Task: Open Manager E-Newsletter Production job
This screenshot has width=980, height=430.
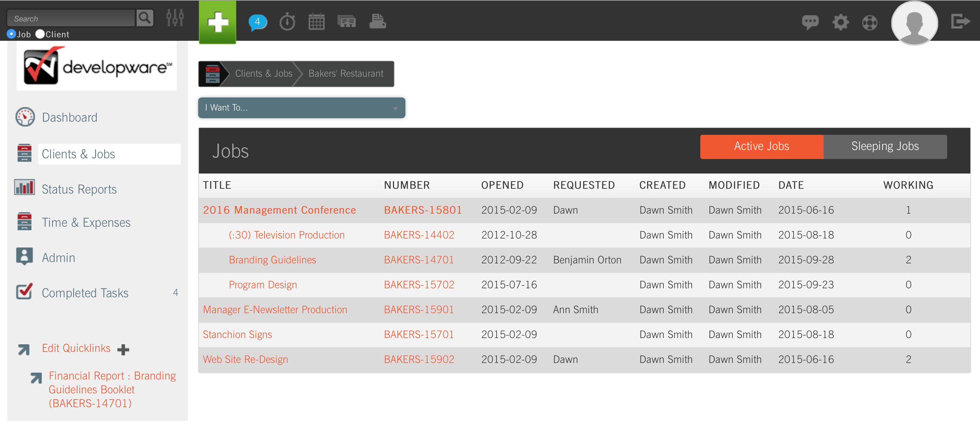Action: (275, 310)
